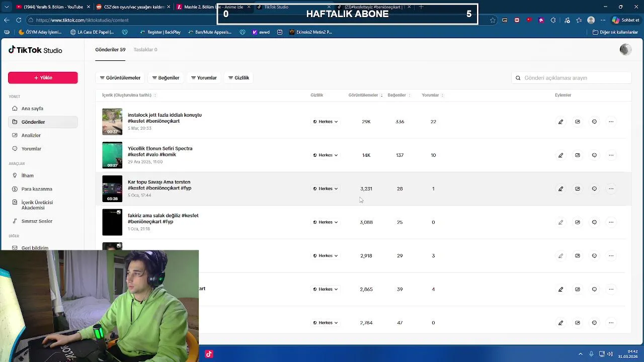
Task: Add page to favorites with star icon
Action: 493,20
